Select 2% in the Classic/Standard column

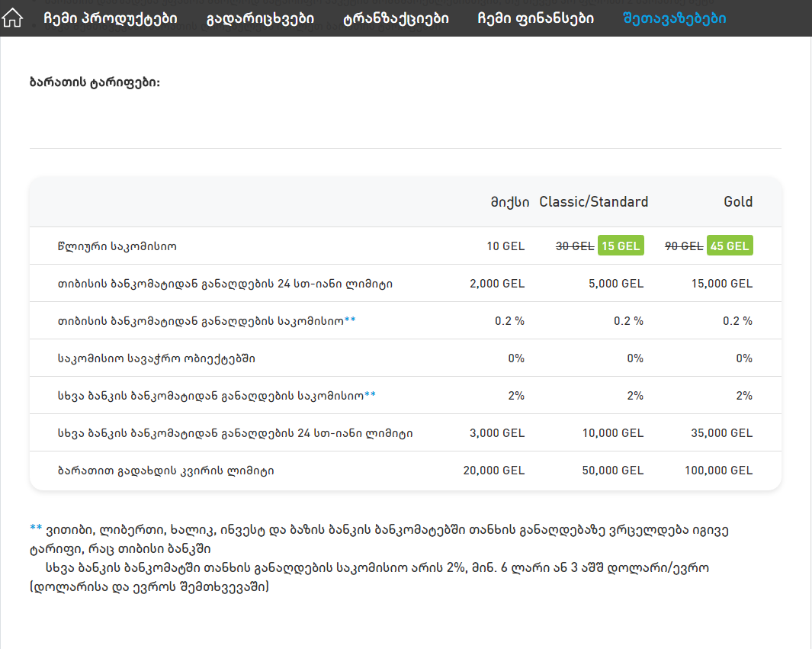[x=635, y=396]
